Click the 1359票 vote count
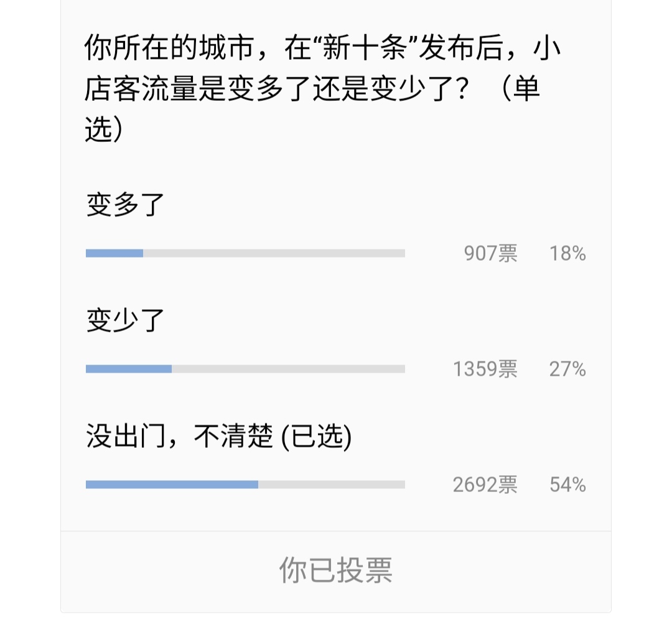672x627 pixels. 486,368
